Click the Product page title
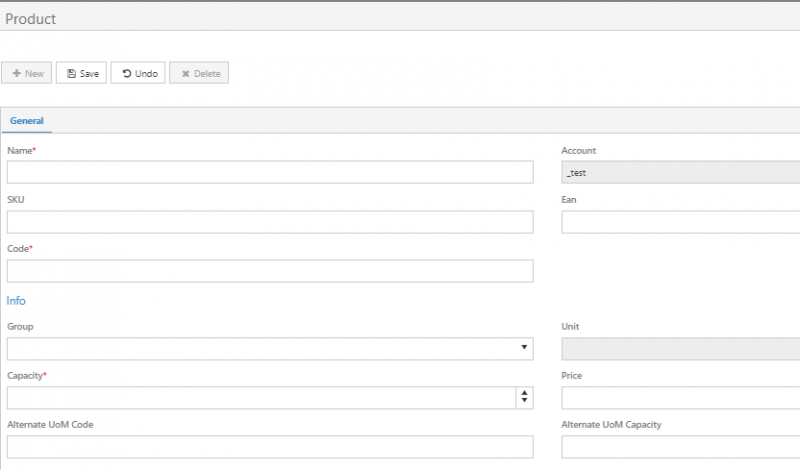This screenshot has height=470, width=800. point(30,19)
